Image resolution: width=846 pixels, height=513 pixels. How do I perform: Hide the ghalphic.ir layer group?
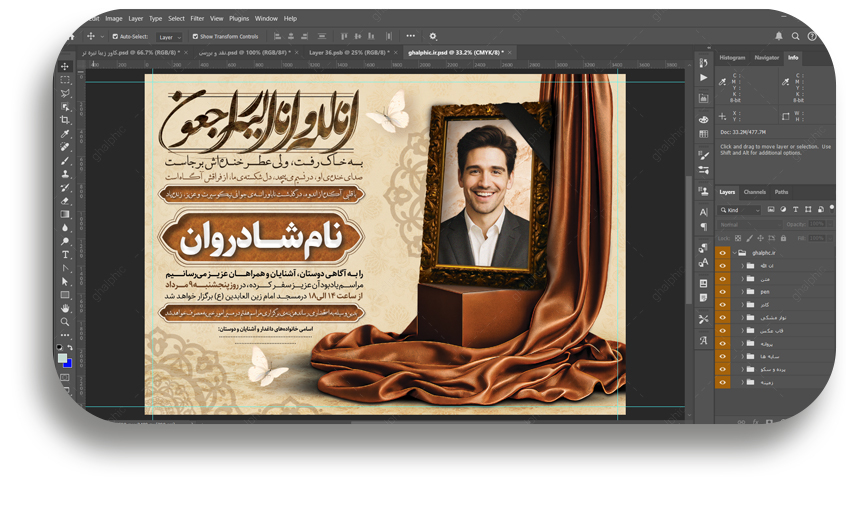[x=722, y=253]
